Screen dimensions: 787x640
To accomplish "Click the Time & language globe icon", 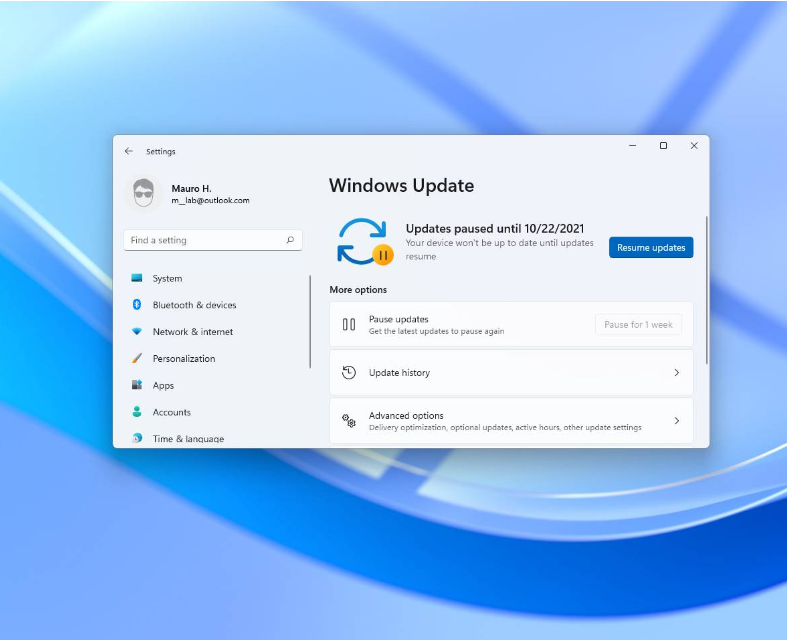I will [x=137, y=438].
